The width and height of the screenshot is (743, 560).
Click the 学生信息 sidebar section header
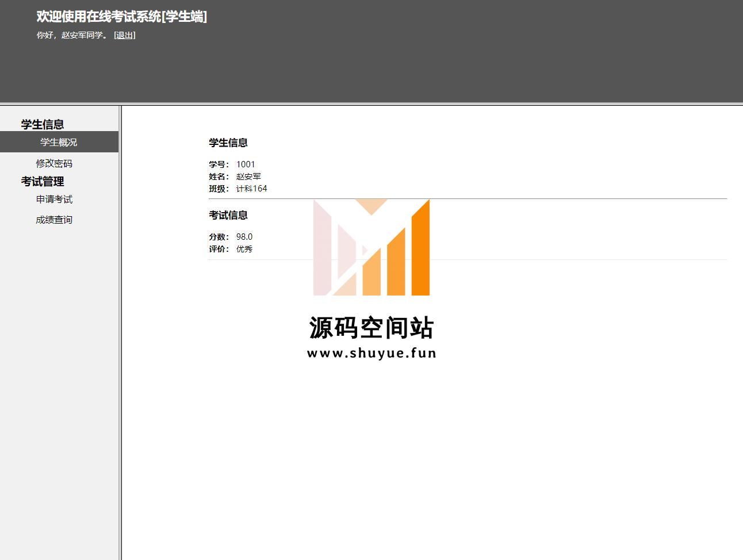click(43, 124)
